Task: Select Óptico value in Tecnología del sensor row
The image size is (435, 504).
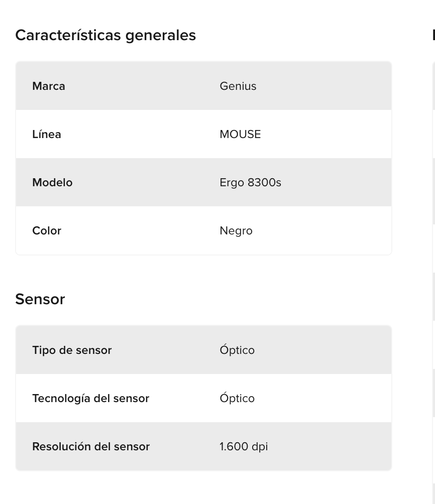Action: (237, 399)
